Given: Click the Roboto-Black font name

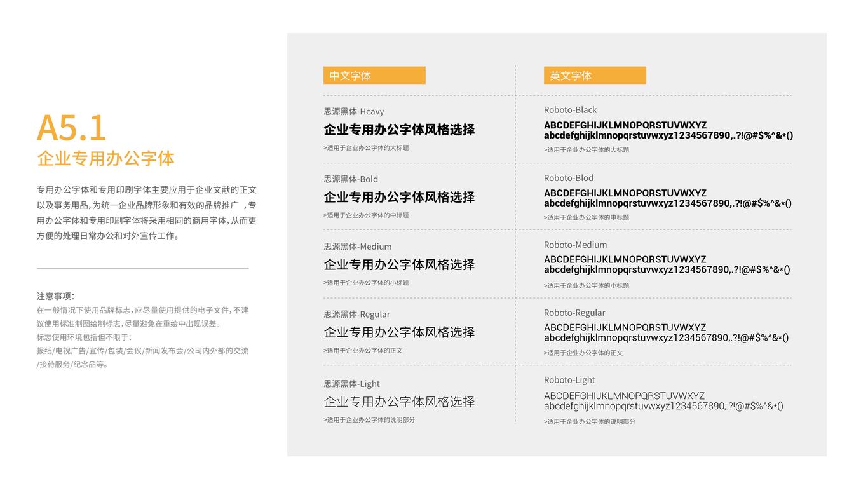Looking at the screenshot, I should click(571, 110).
